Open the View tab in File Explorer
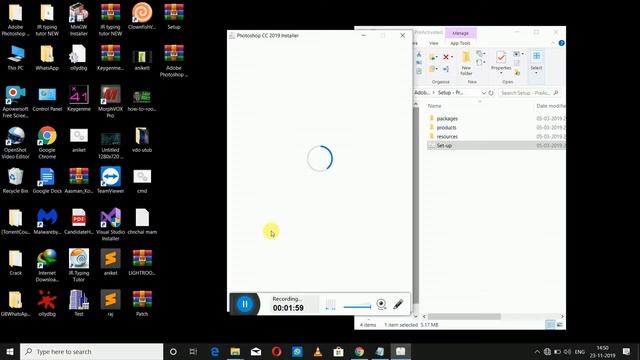The image size is (640, 360). click(433, 43)
